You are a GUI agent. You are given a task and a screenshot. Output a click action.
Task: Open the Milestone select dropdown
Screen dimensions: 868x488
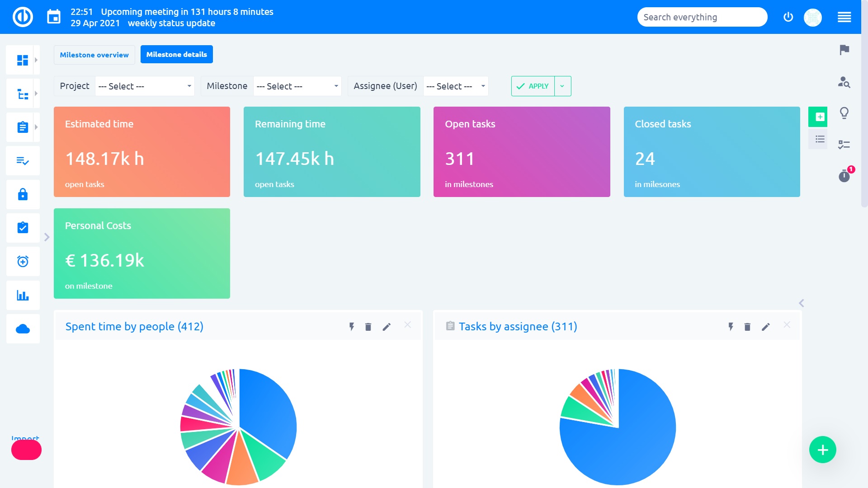pyautogui.click(x=297, y=86)
